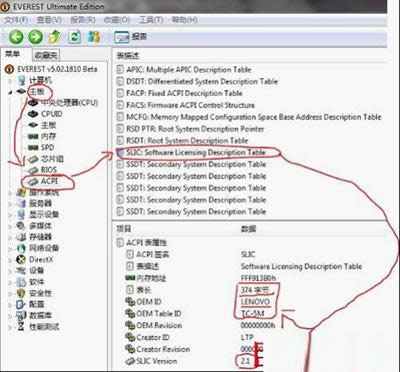Open the 查看(V) menu
This screenshot has height=372, width=400.
[49, 20]
